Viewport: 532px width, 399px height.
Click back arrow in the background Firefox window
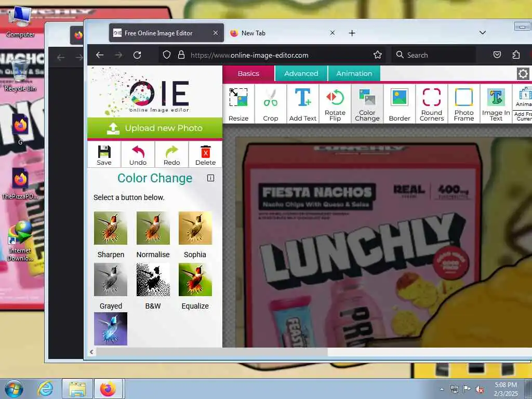click(x=61, y=58)
